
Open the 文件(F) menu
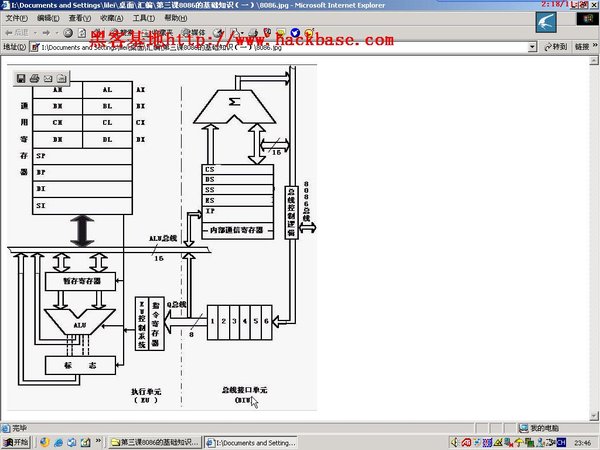coord(17,18)
